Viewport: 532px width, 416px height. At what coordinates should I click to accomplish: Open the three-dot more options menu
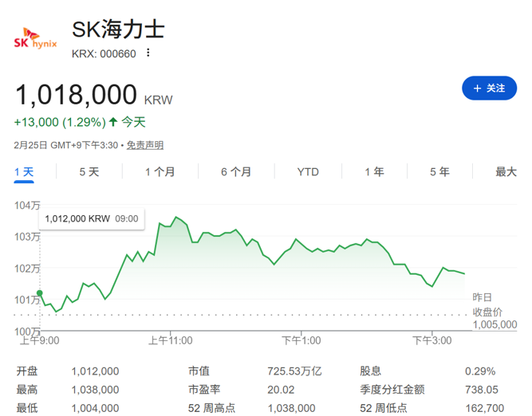click(148, 53)
